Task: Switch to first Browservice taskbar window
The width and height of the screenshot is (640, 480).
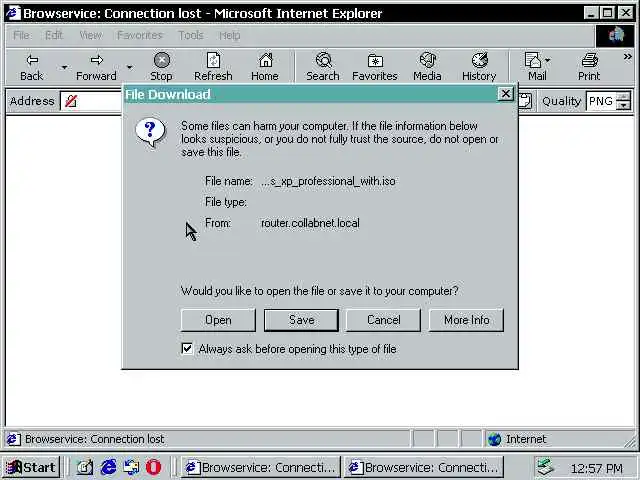Action: click(x=260, y=467)
